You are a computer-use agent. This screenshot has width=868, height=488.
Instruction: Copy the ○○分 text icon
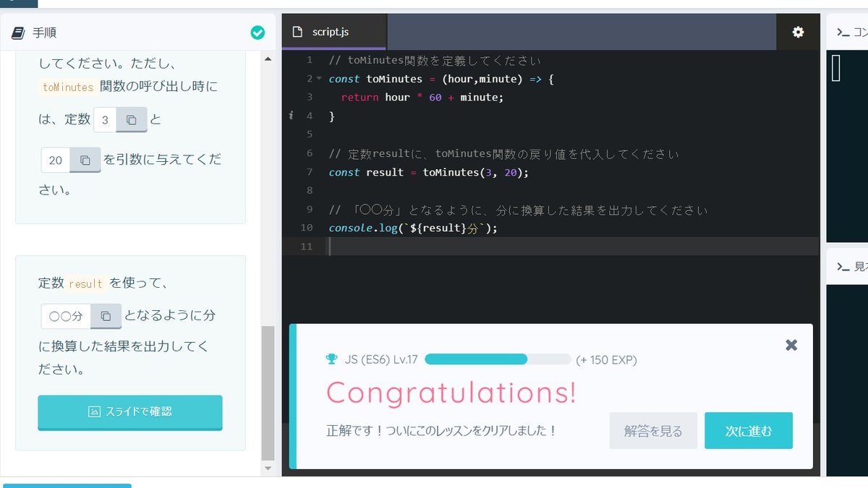click(x=106, y=316)
